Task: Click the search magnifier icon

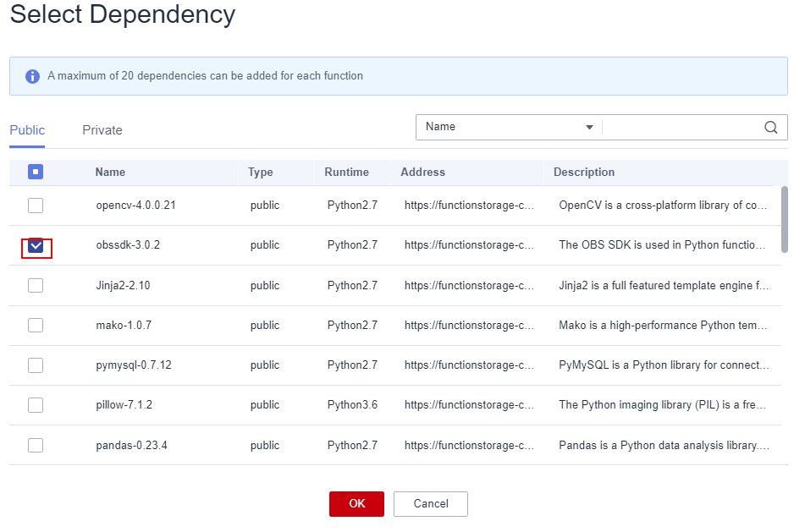Action: 770,127
